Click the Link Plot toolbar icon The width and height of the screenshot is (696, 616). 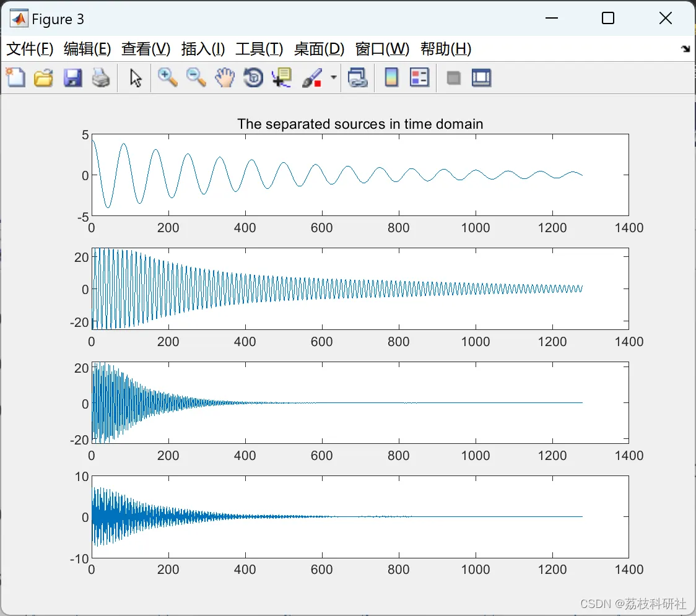[x=358, y=77]
